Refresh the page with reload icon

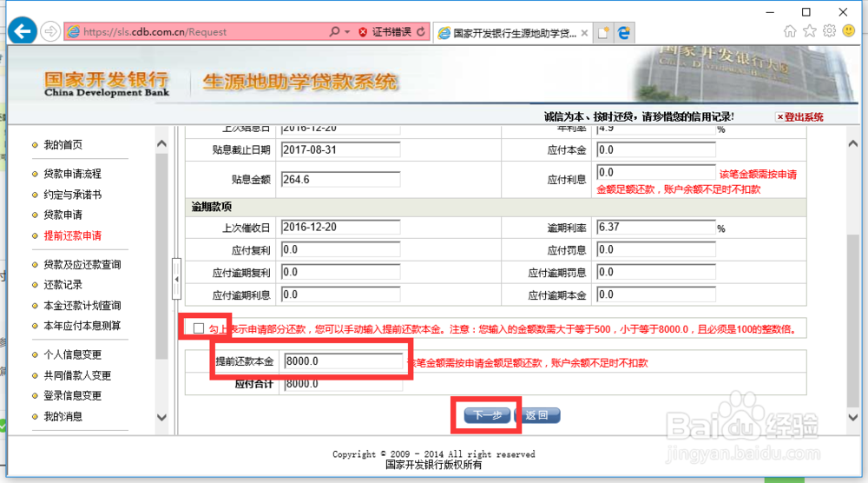coord(421,31)
